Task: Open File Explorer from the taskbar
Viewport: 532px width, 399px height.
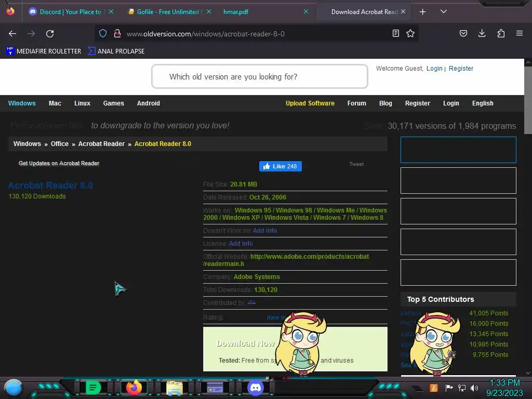Action: [175, 388]
